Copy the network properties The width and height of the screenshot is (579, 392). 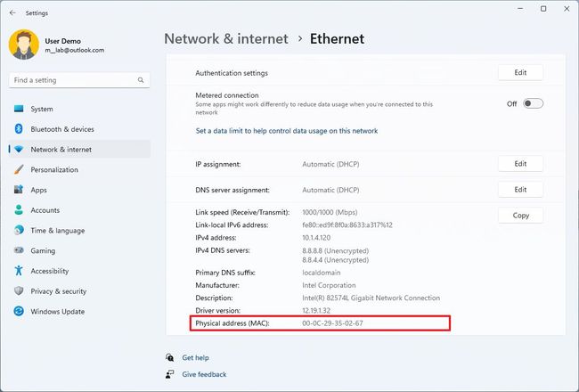coord(520,215)
